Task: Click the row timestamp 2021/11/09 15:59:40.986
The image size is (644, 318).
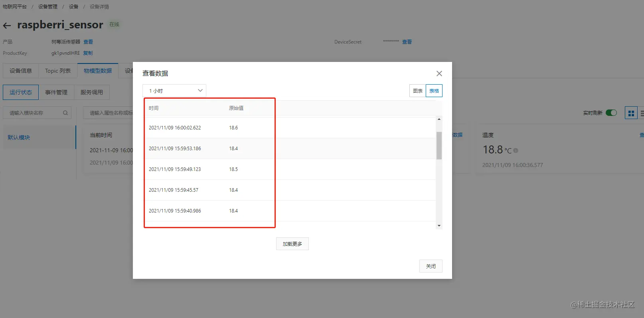Action: [175, 211]
